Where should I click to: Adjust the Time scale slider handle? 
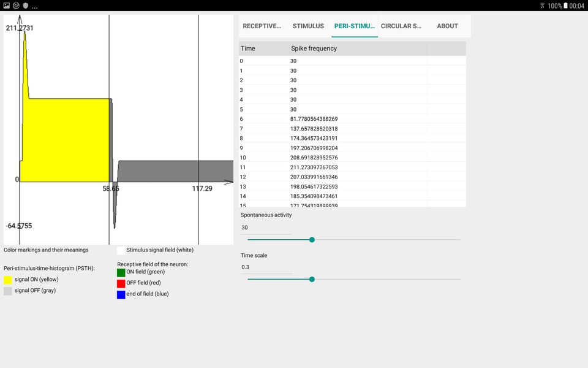pos(312,279)
